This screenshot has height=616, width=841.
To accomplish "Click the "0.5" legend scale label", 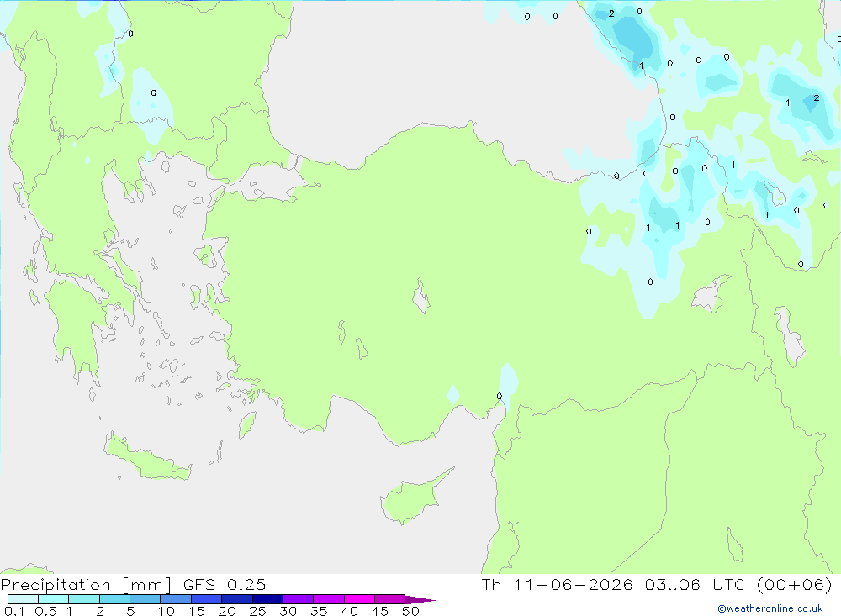I will [46, 611].
